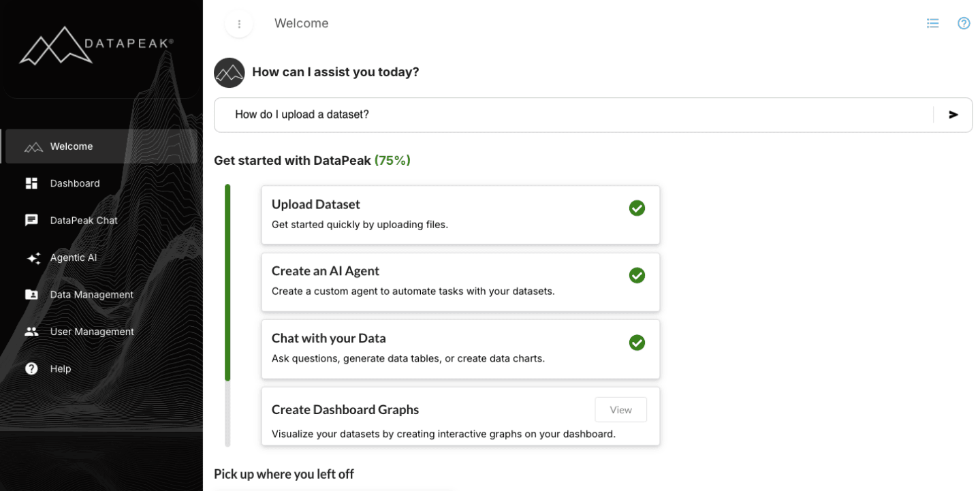Toggle the Chat with your Data checkmark
Screen dimensions: 980x491
pyautogui.click(x=637, y=343)
